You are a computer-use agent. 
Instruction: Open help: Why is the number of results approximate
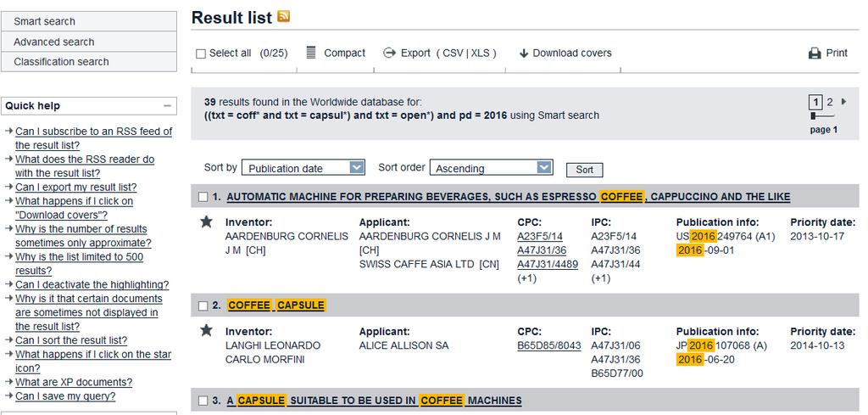tap(83, 236)
